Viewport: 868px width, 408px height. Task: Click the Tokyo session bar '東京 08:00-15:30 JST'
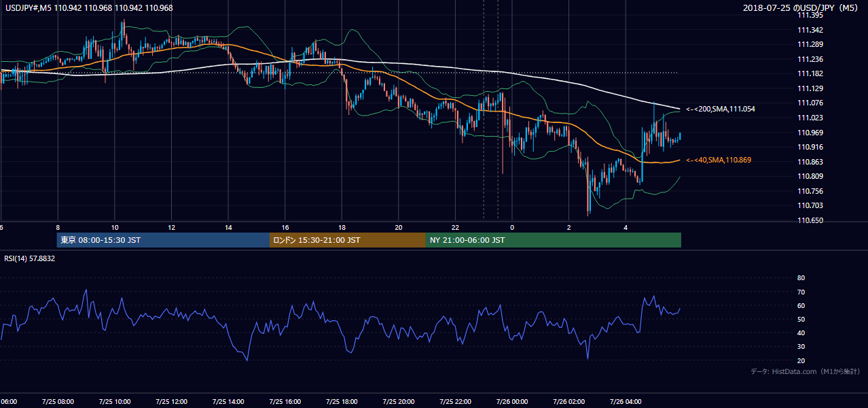tap(163, 240)
